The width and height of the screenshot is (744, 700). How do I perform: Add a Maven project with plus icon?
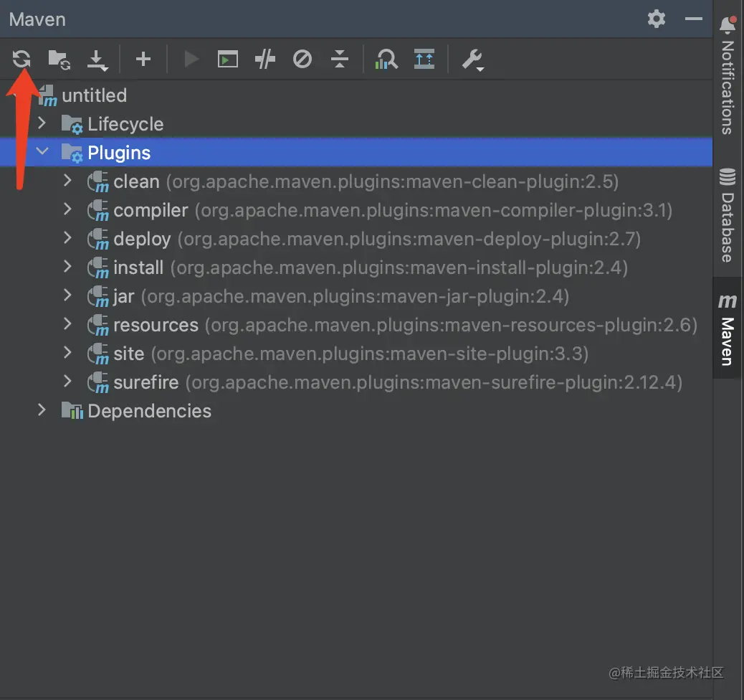coord(143,60)
